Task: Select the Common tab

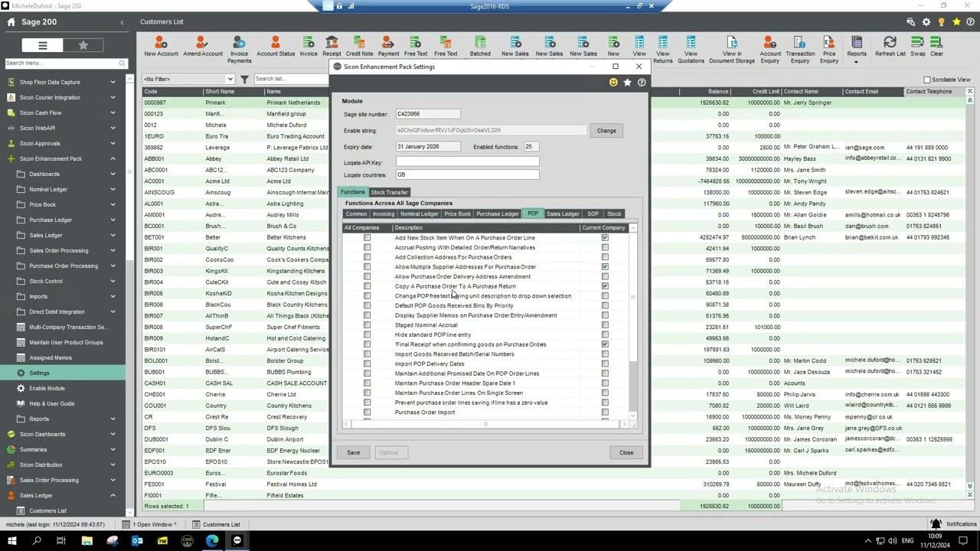Action: click(x=356, y=214)
